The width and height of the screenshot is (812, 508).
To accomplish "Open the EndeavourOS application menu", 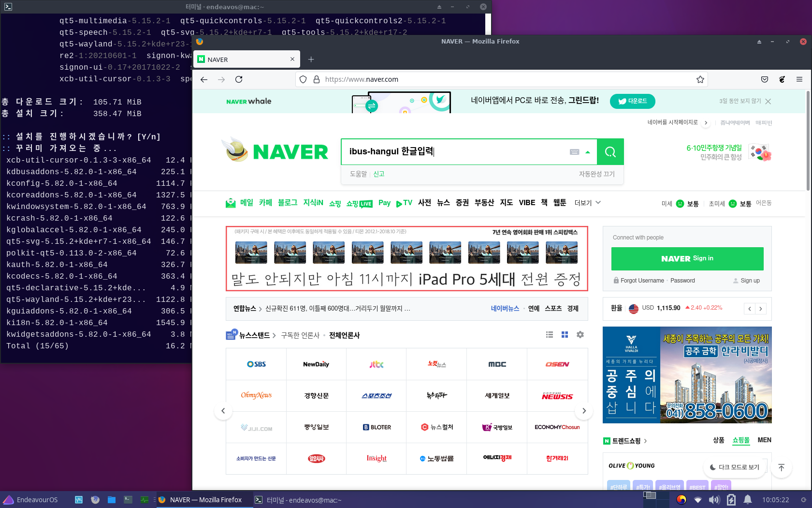I will click(x=30, y=500).
